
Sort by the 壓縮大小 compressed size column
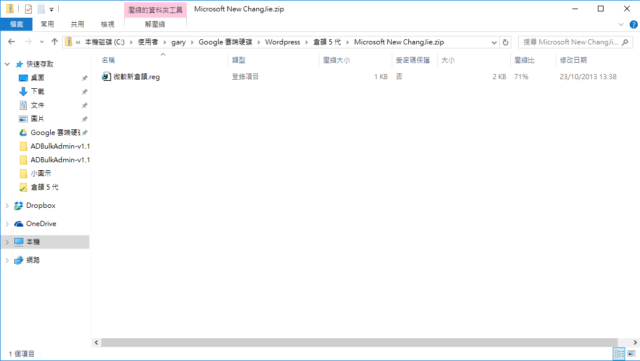[336, 60]
